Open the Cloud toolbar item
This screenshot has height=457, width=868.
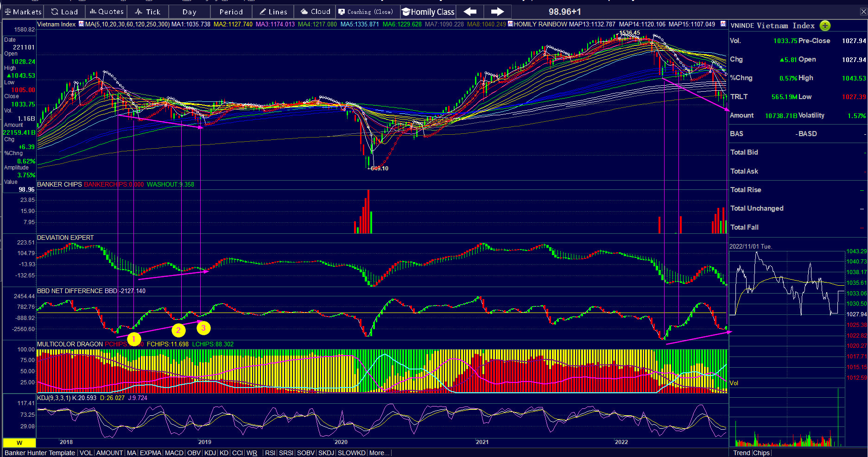(315, 12)
